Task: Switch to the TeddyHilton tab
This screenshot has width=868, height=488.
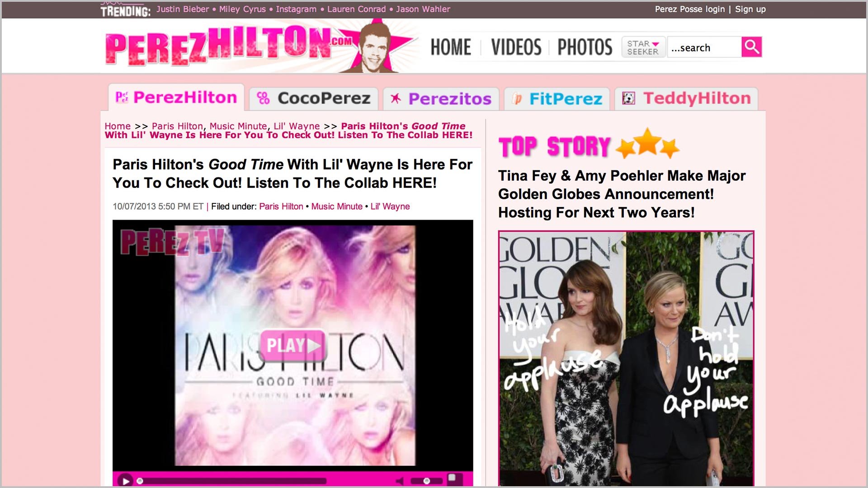Action: click(x=686, y=99)
